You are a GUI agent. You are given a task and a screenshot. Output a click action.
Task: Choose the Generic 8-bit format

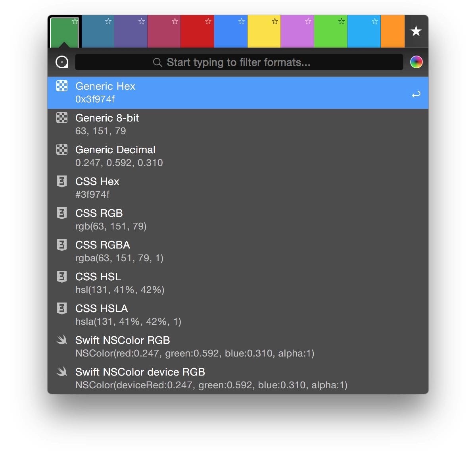click(238, 125)
